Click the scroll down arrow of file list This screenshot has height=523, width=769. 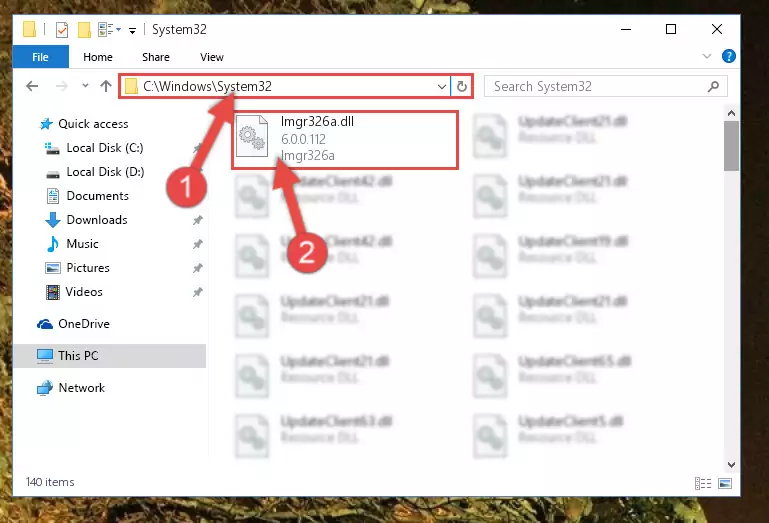click(731, 465)
